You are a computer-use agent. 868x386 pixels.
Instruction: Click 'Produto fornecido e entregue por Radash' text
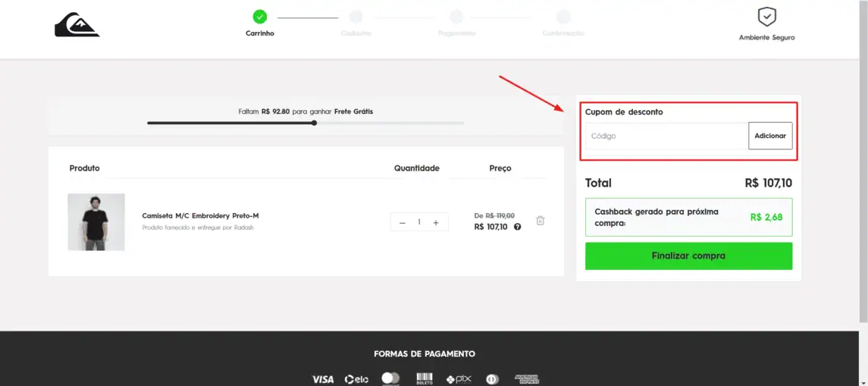198,228
